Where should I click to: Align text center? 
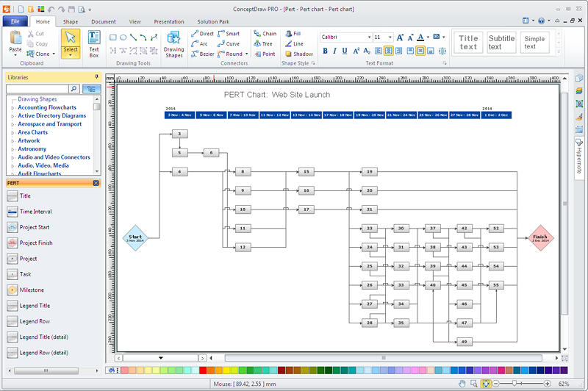coord(389,51)
